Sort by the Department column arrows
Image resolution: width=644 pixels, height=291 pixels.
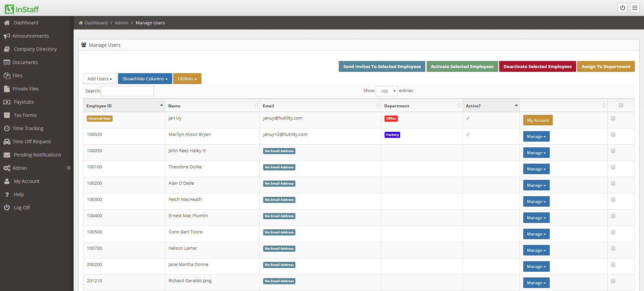point(459,105)
